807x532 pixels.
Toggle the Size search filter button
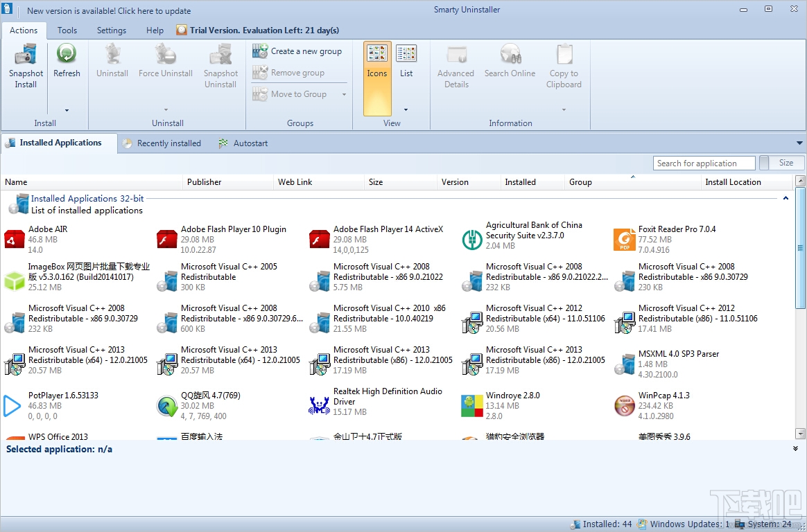781,163
